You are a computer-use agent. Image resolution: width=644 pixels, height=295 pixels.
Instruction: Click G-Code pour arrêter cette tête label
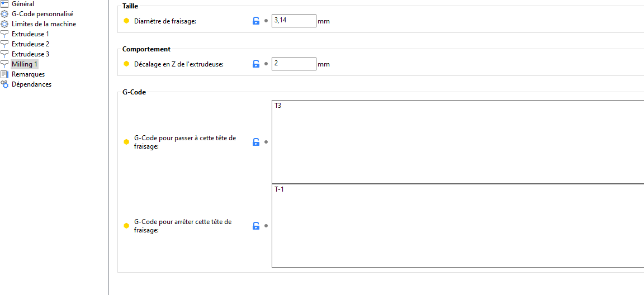tap(183, 226)
